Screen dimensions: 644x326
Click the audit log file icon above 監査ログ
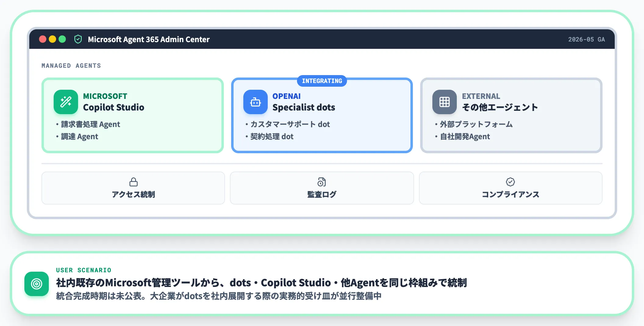[322, 182]
